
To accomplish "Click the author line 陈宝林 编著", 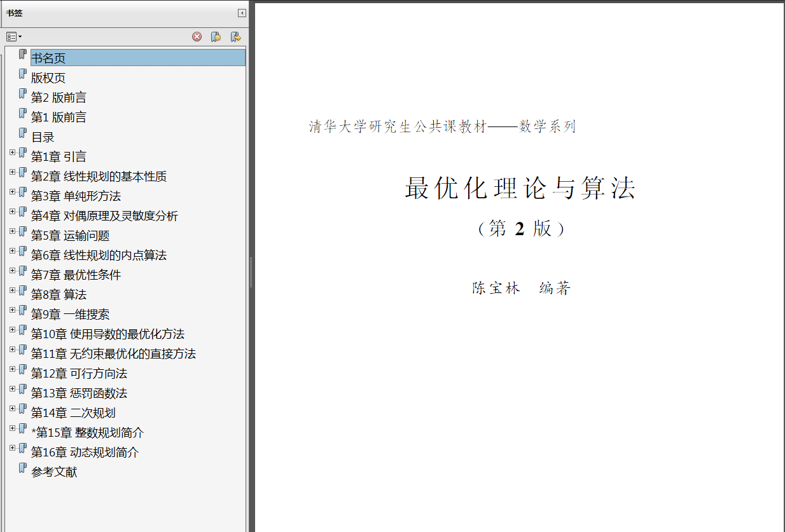I will pyautogui.click(x=522, y=288).
